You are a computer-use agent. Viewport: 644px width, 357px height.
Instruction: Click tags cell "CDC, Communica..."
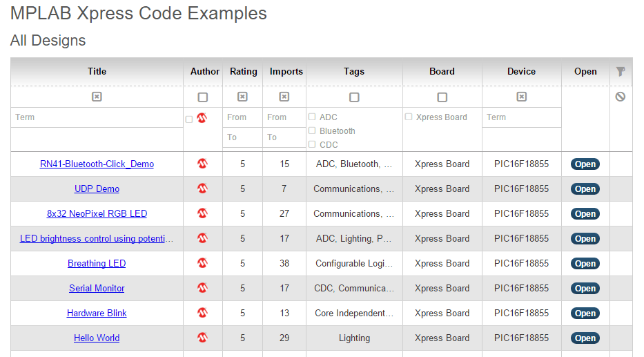pyautogui.click(x=354, y=288)
